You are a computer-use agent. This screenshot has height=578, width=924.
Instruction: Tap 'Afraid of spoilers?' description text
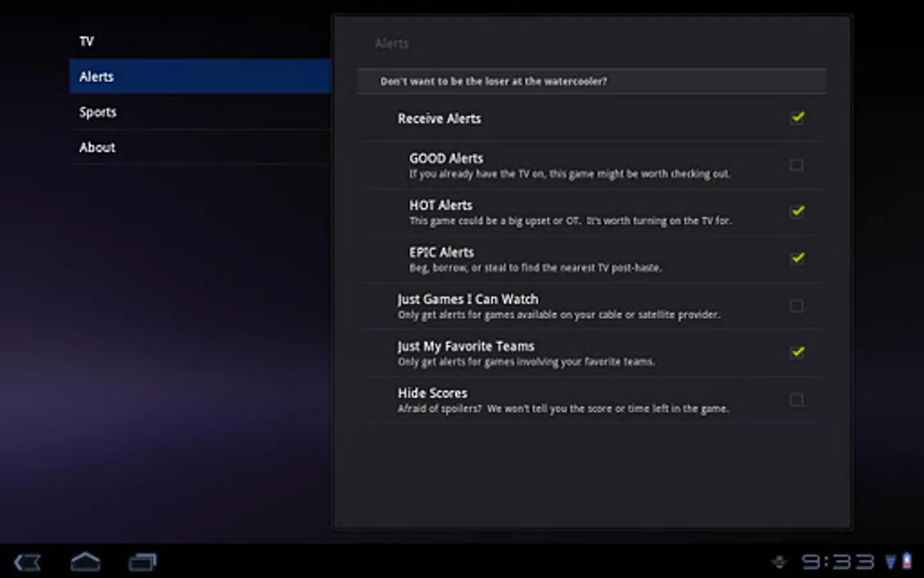[563, 408]
